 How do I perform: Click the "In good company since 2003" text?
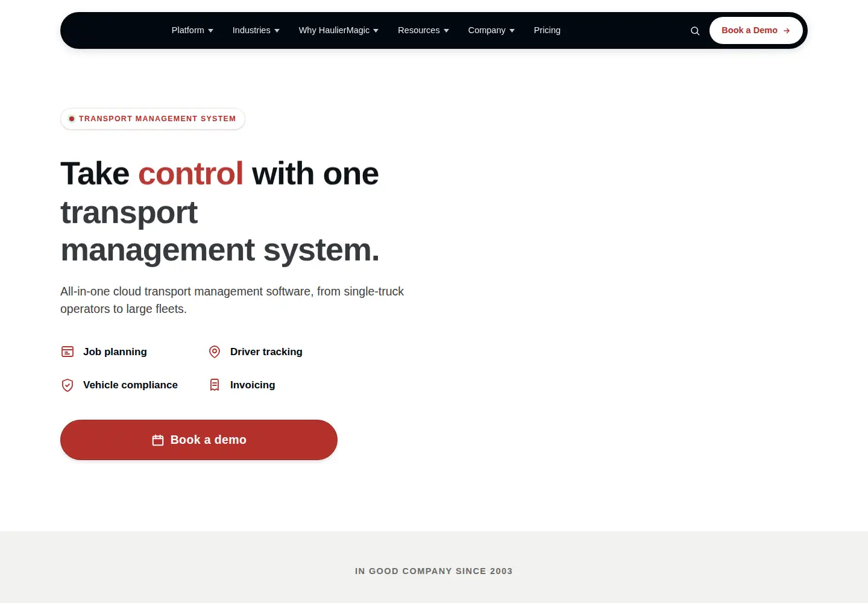434,571
